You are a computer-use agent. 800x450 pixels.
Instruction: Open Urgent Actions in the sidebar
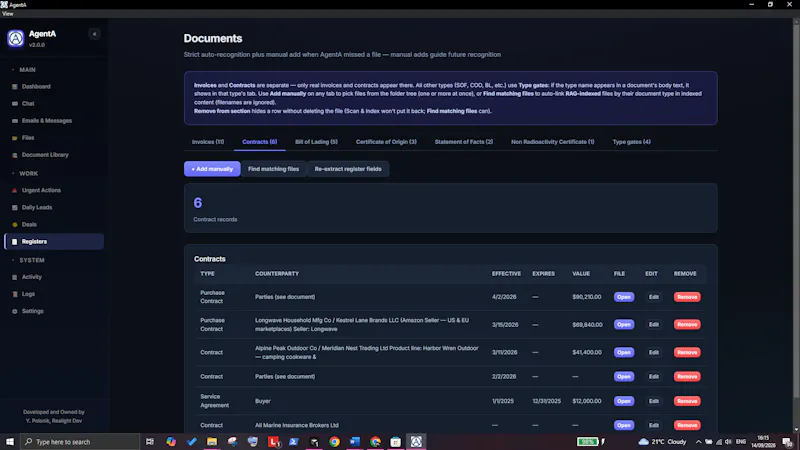click(x=41, y=190)
